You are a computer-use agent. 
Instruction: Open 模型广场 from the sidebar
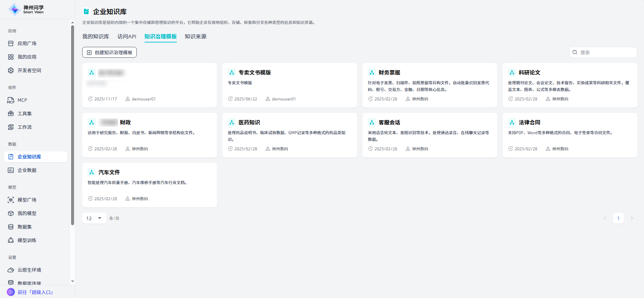[27, 200]
